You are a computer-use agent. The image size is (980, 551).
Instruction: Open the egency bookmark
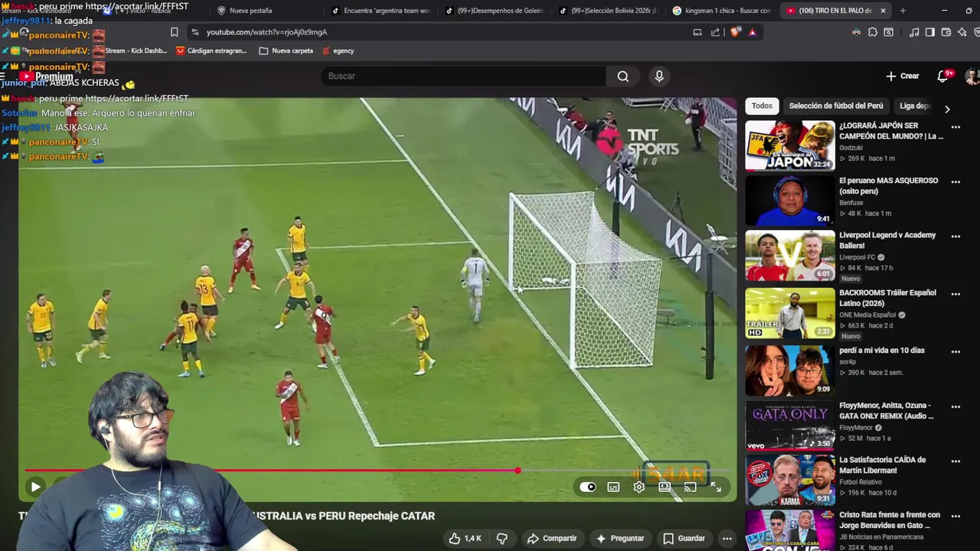pos(338,51)
